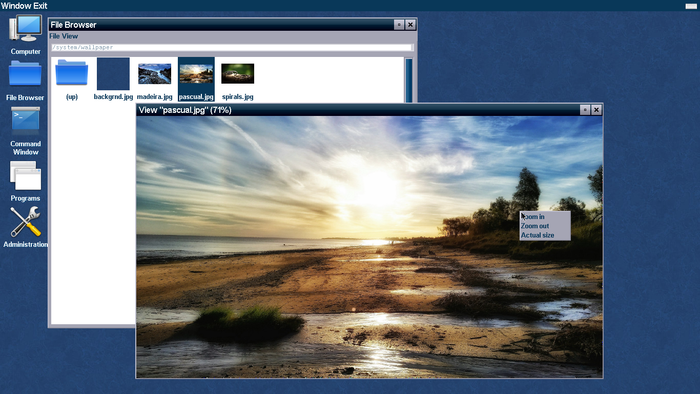This screenshot has width=700, height=394.
Task: Open the File menu in File Browser
Action: 54,36
